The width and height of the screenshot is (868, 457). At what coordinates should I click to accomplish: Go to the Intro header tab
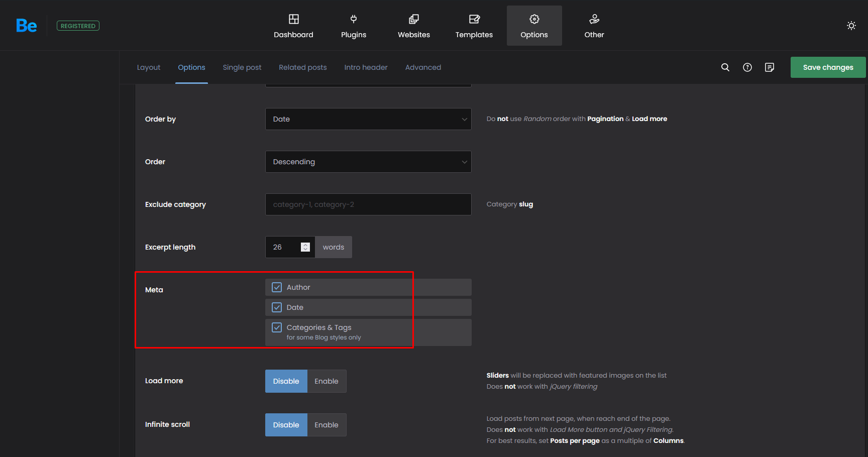pyautogui.click(x=366, y=67)
